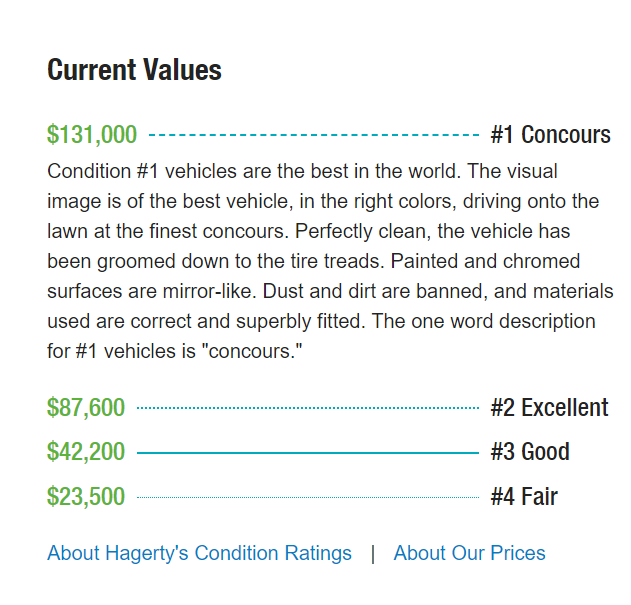This screenshot has width=631, height=605.
Task: Open About Hagerty's Condition Ratings link
Action: [199, 553]
